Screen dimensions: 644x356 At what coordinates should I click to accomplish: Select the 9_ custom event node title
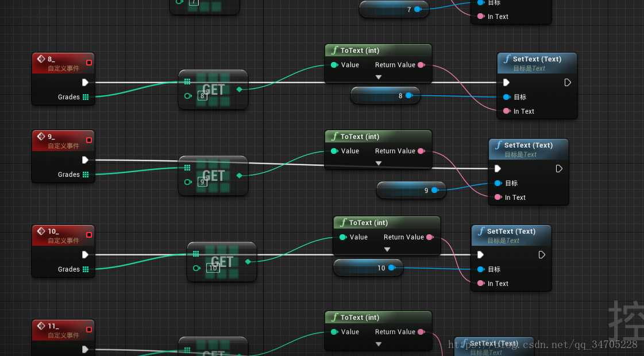[x=51, y=137]
